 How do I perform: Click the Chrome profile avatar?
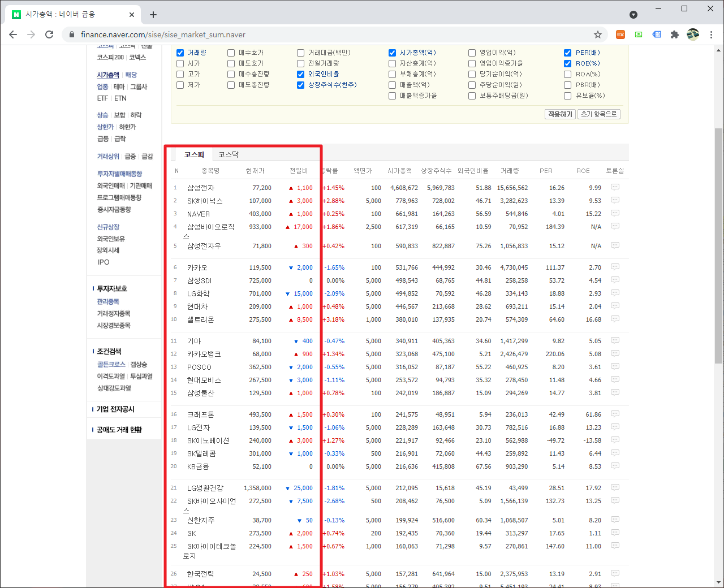click(693, 34)
